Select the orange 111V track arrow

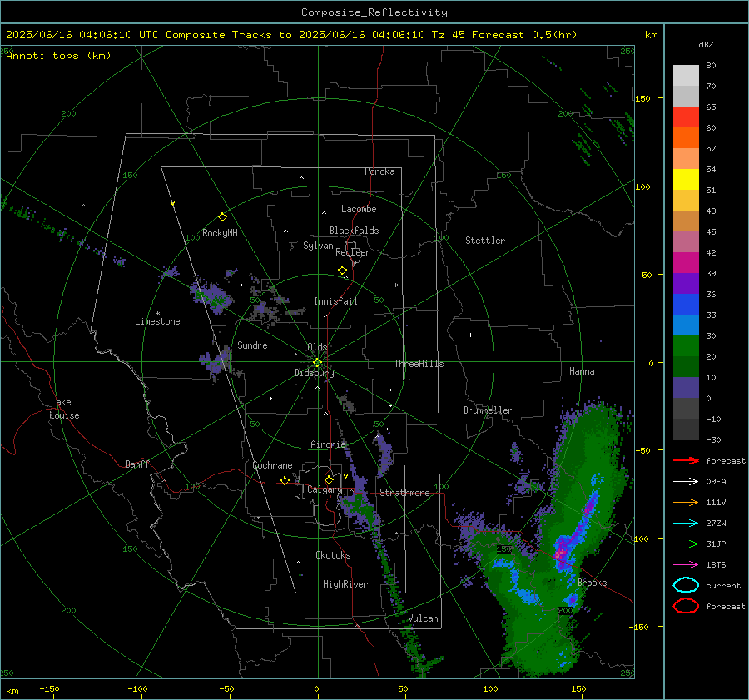[x=686, y=502]
